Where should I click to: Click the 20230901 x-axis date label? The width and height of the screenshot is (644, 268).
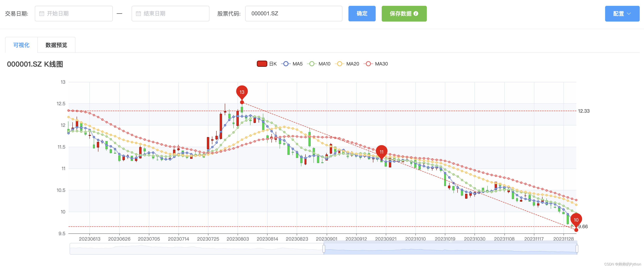326,239
